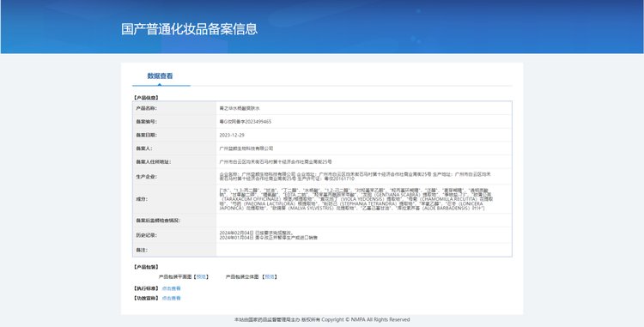
Task: Preview the 产品包装立体图 image
Action: pyautogui.click(x=270, y=277)
